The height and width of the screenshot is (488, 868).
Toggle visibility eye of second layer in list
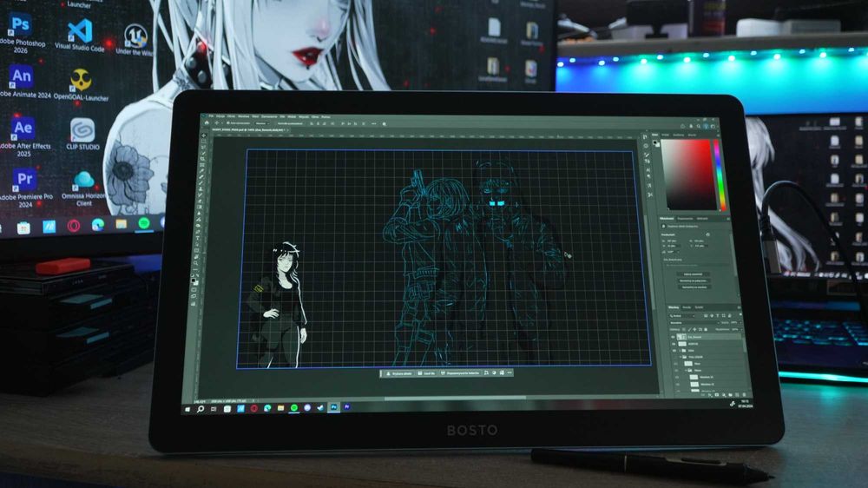[x=674, y=344]
